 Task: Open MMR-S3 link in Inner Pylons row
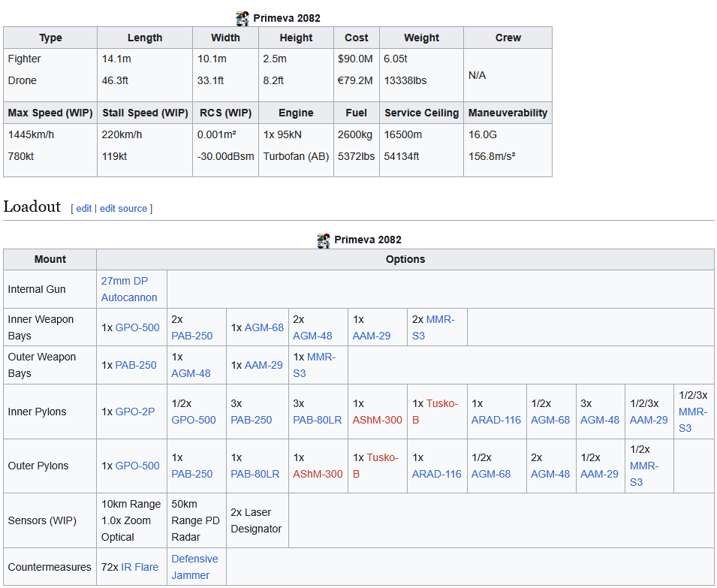[693, 421]
